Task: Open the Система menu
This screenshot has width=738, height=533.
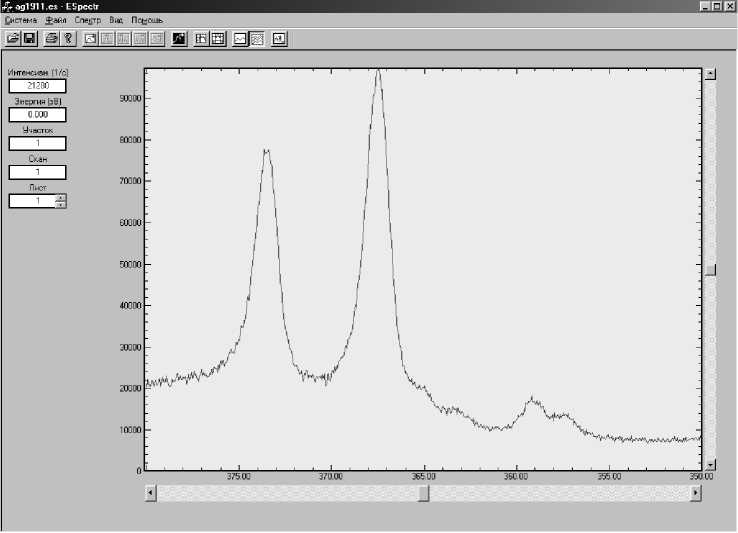Action: click(21, 20)
